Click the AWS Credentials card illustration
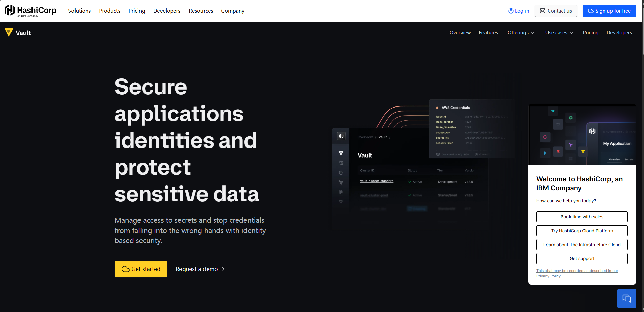 tap(472, 129)
